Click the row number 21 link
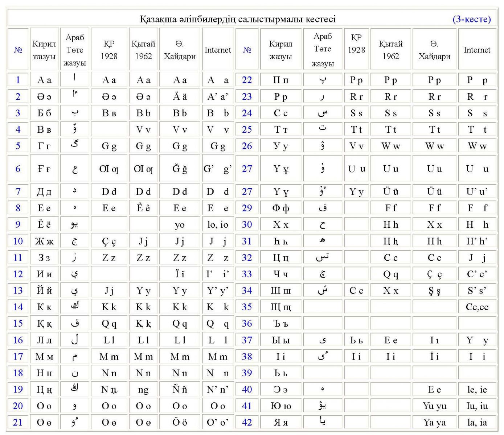Viewport: 504px width, 435px height. [18, 422]
